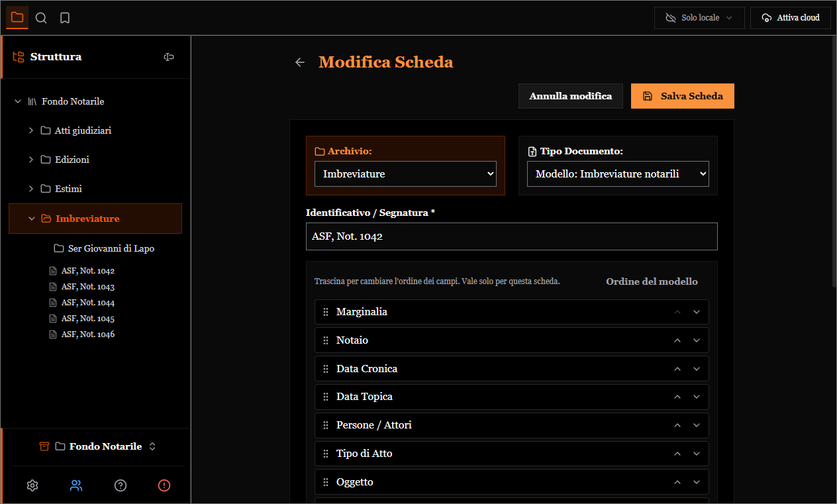Open the Fondo Notarile archive switcher
The height and width of the screenshot is (504, 837).
click(x=97, y=446)
